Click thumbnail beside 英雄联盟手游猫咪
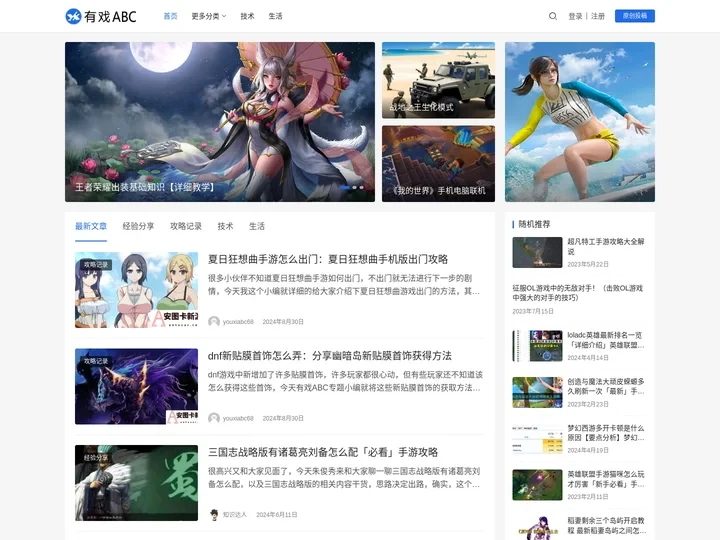The width and height of the screenshot is (720, 540). pyautogui.click(x=537, y=485)
